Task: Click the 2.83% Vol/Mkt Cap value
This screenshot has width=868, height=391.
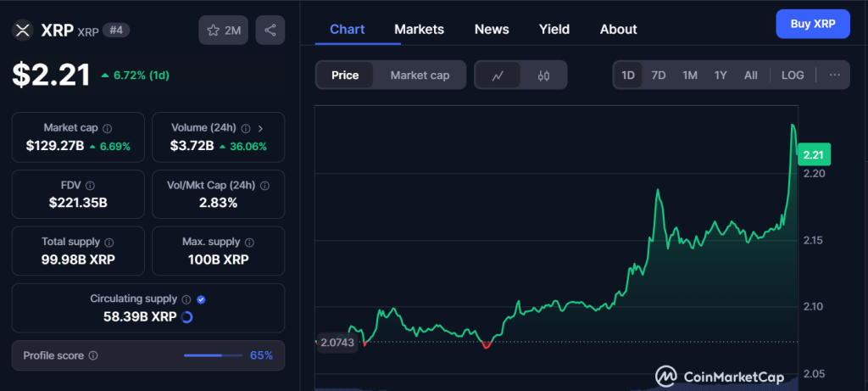Action: tap(218, 203)
